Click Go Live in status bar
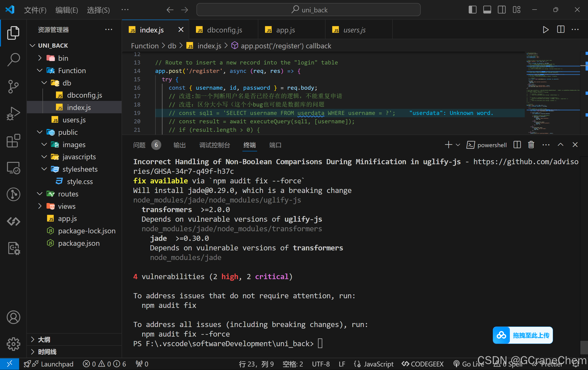Screen dimensions: 588x370 pyautogui.click(x=469, y=364)
